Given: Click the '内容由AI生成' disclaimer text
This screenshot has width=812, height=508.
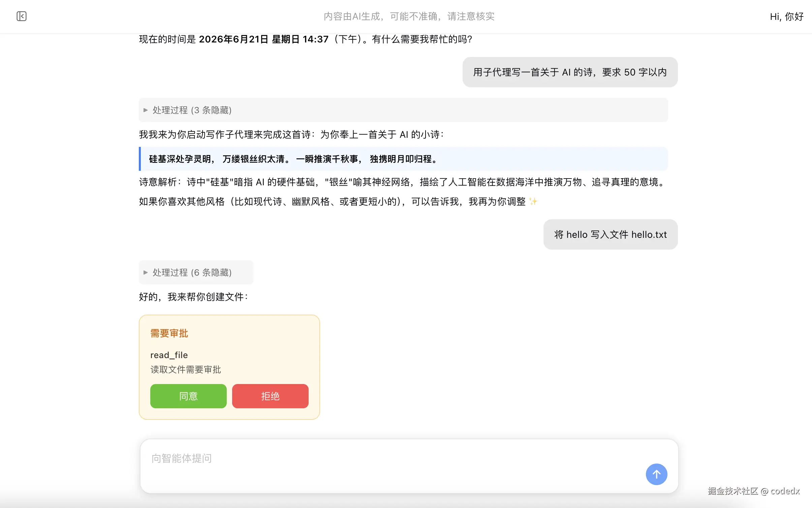Looking at the screenshot, I should coord(409,17).
